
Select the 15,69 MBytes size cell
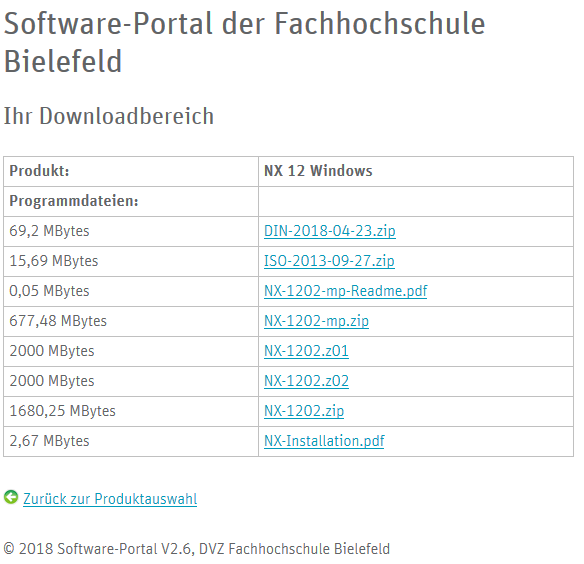pos(131,261)
